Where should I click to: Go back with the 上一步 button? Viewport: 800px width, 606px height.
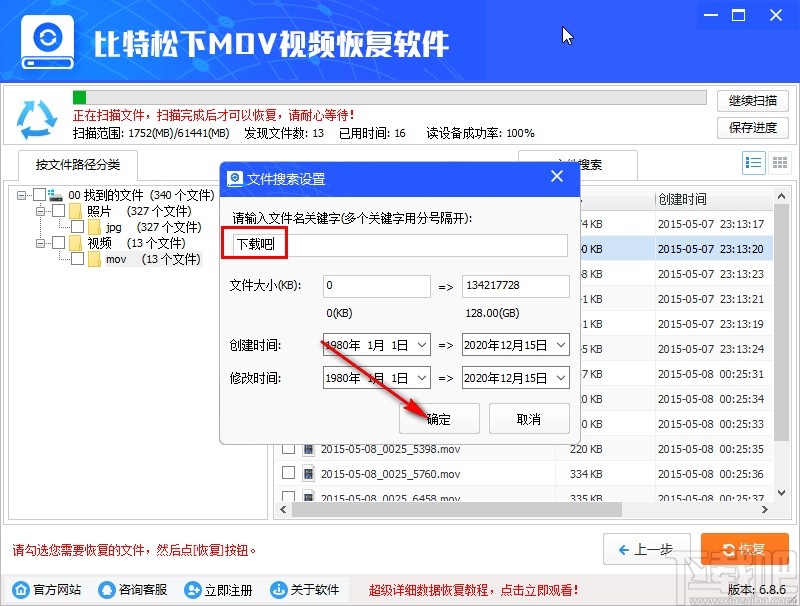[646, 549]
